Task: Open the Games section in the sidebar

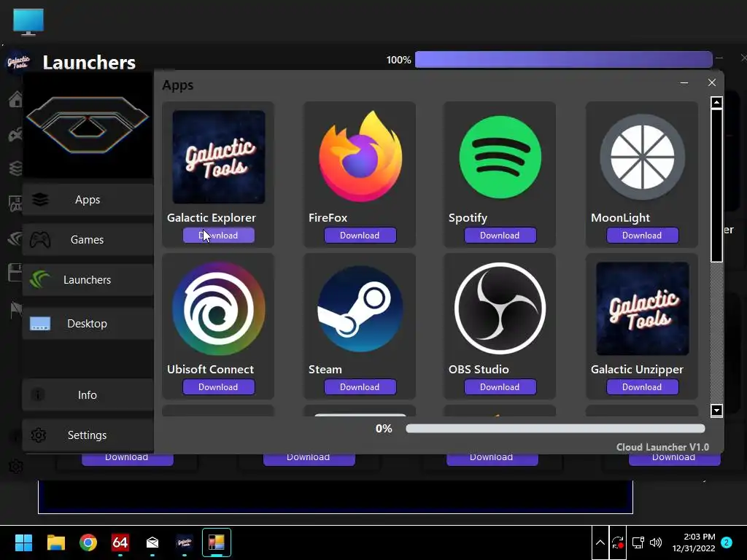Action: [88, 239]
